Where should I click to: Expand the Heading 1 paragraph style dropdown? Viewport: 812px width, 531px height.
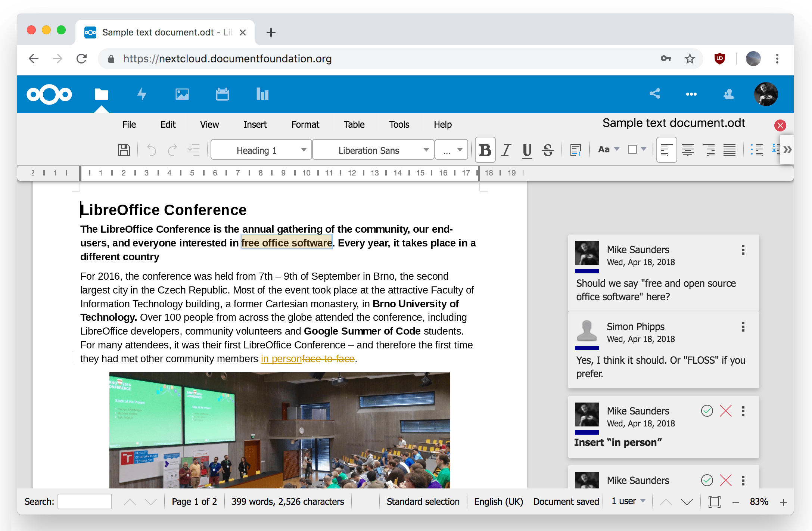(304, 150)
